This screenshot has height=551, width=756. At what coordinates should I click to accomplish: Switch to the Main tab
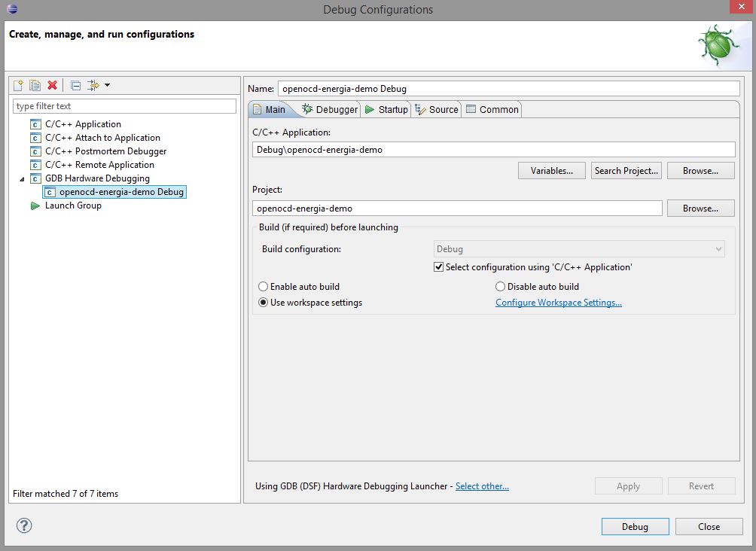[269, 109]
